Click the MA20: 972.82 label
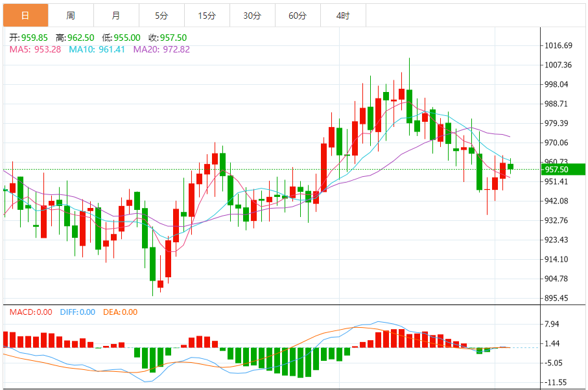Viewport: 588px width, 390px height. [x=161, y=49]
